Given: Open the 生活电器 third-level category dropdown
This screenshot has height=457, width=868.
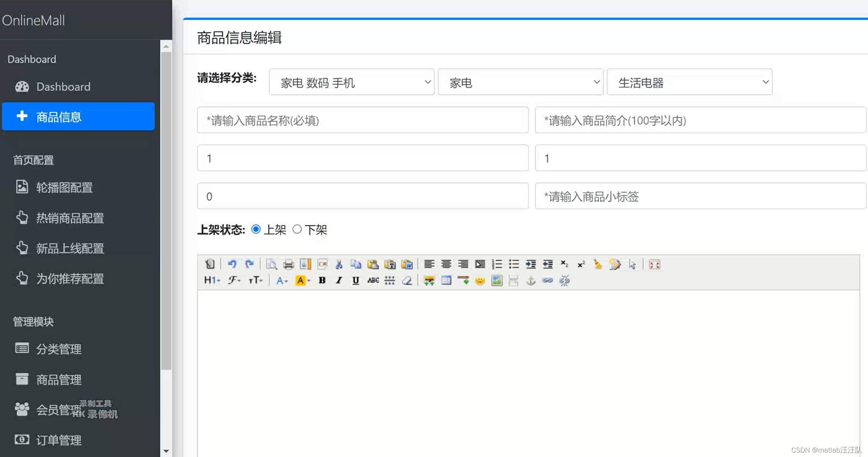Looking at the screenshot, I should 689,82.
